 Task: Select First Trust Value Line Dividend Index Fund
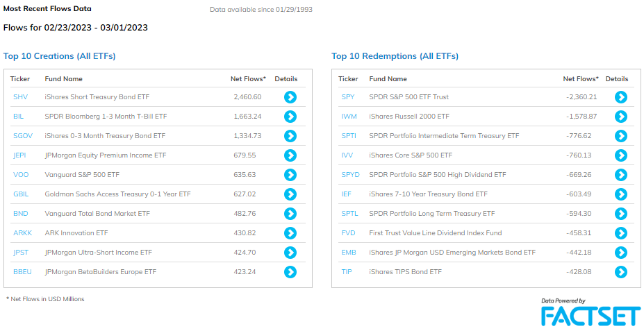pos(436,233)
